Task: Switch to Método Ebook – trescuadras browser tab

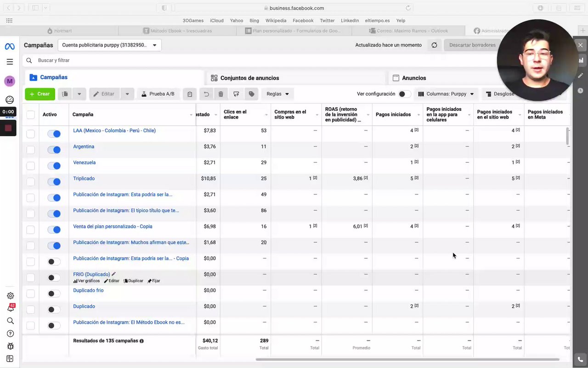Action: (x=177, y=31)
